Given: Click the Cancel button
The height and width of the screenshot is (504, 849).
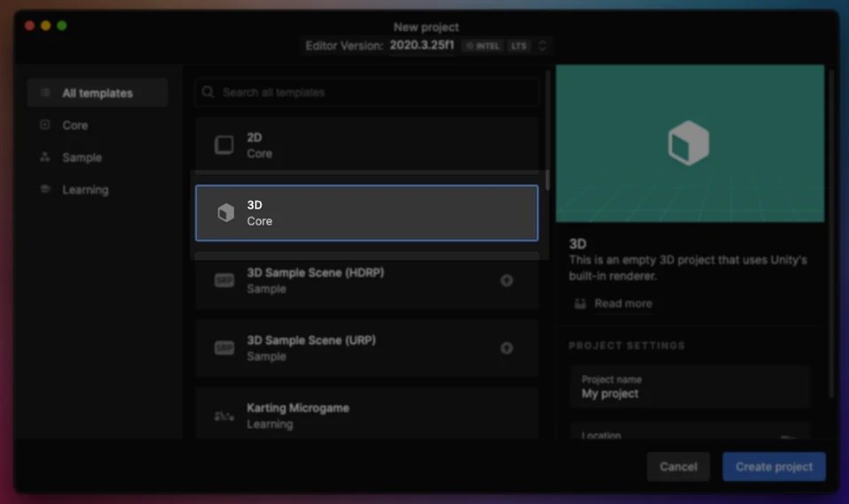Looking at the screenshot, I should (678, 467).
